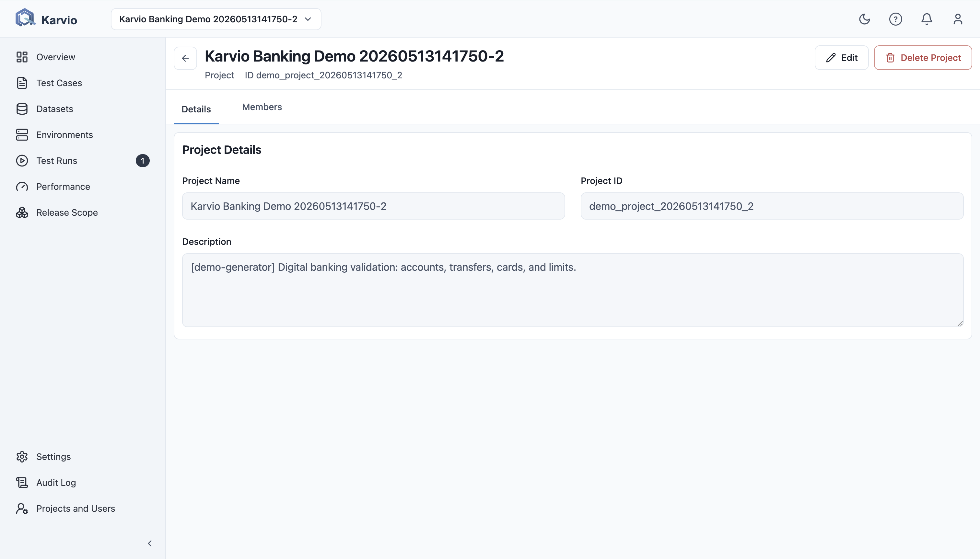Click the Delete Project button

tap(923, 58)
